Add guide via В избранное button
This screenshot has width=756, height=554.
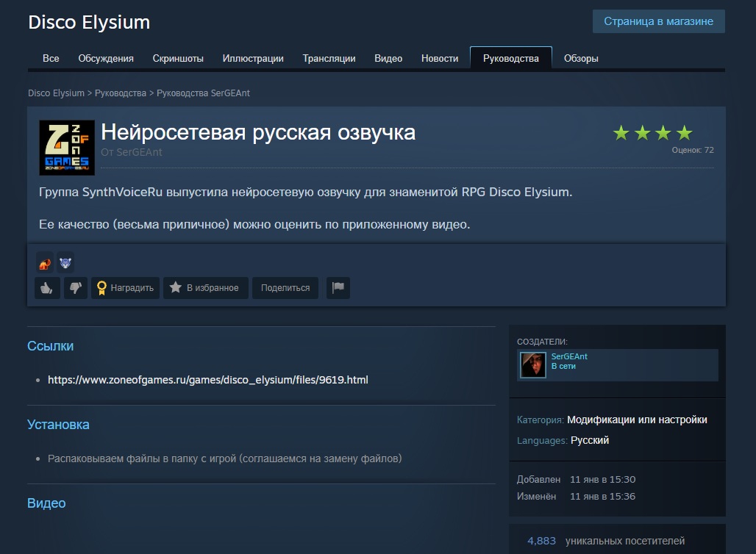[x=206, y=287]
